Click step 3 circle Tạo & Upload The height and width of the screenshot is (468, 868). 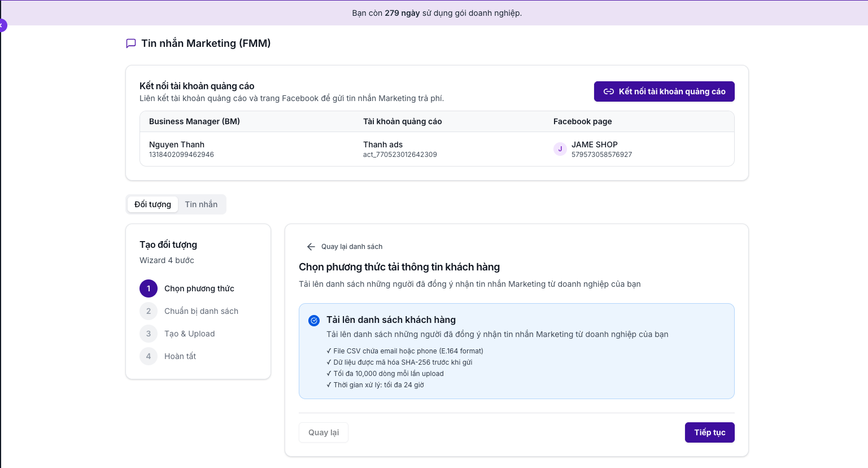click(x=149, y=334)
